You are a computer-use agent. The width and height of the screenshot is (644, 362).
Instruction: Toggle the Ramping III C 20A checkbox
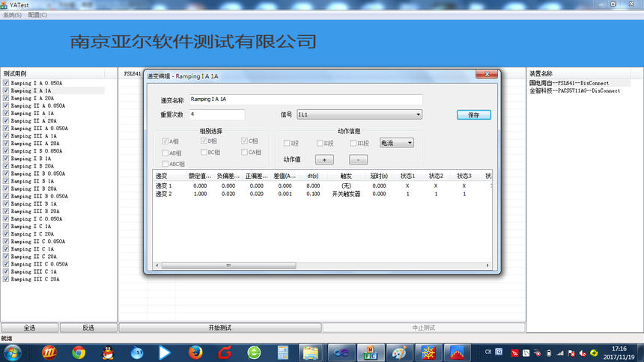[6, 279]
